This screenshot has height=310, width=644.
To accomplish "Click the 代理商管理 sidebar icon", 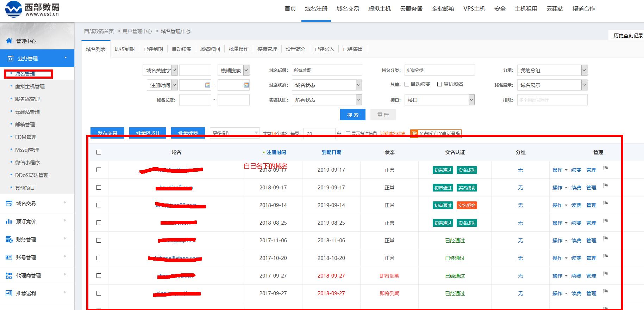I will point(9,275).
